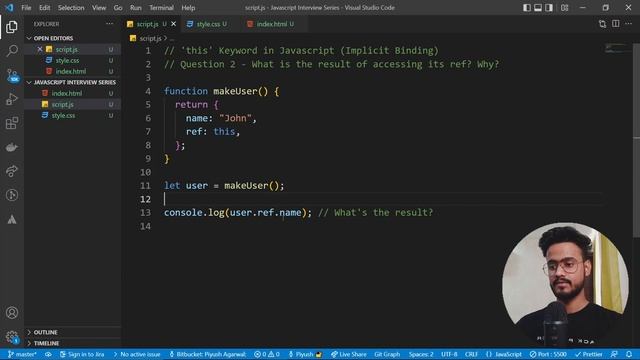
Task: Open the Extensions view icon
Action: point(12,123)
